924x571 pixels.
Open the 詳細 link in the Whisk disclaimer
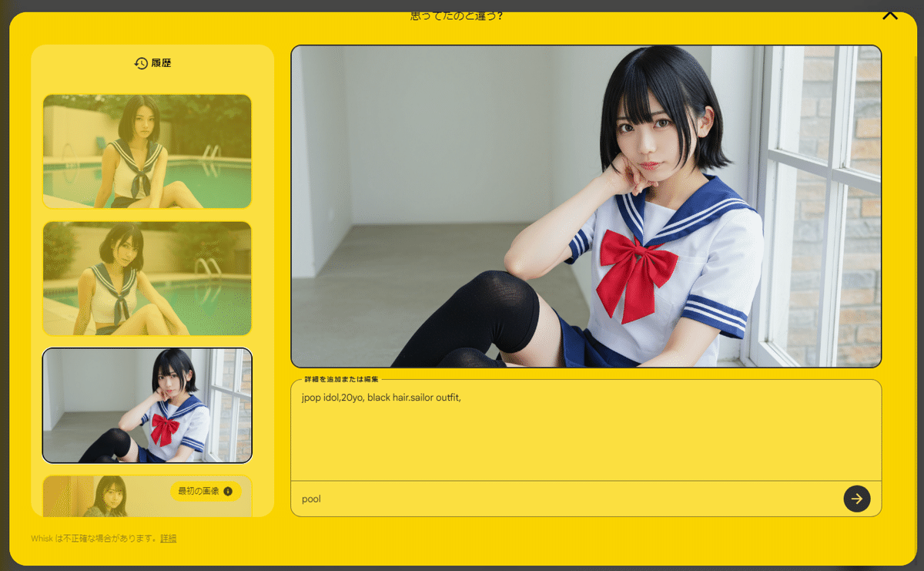167,539
